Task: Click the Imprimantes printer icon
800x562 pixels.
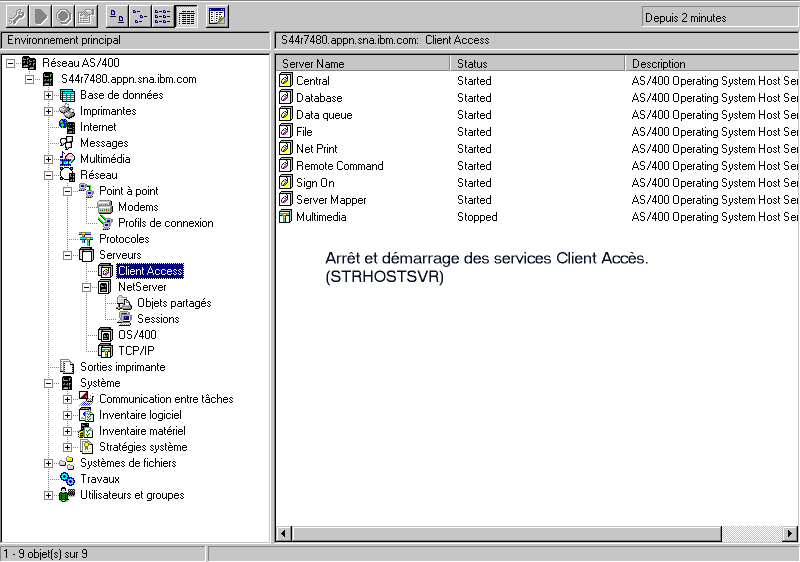Action: (x=67, y=111)
